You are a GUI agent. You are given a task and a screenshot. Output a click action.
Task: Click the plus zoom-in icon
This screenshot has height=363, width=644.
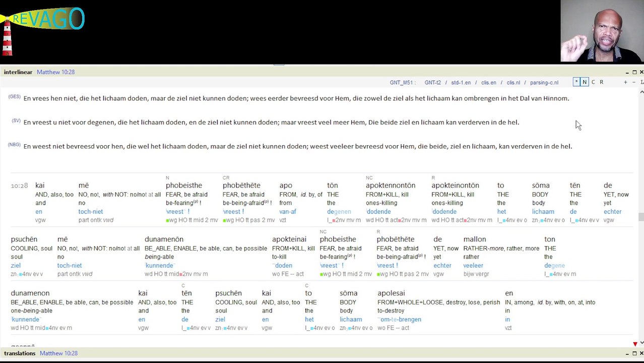click(x=625, y=82)
